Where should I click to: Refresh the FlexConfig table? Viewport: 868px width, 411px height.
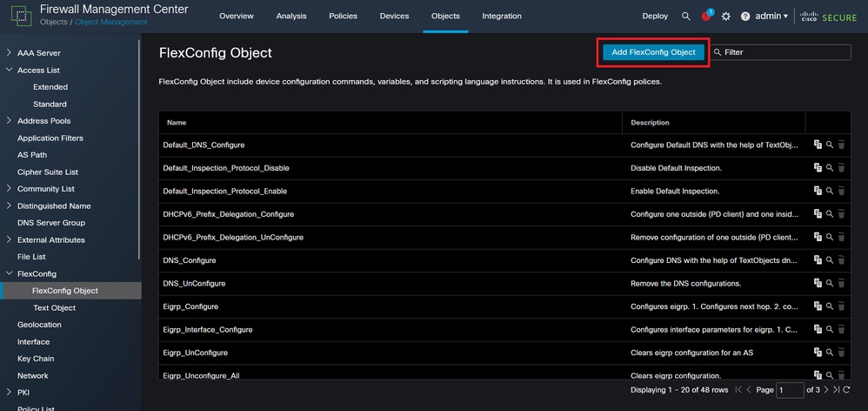(x=846, y=390)
